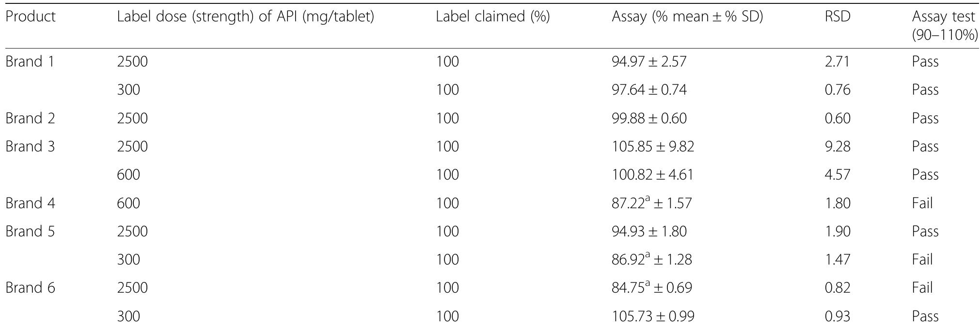This screenshot has width=980, height=331.
Task: Select the assay value 105.73 ± 0.99
Action: coord(652,316)
